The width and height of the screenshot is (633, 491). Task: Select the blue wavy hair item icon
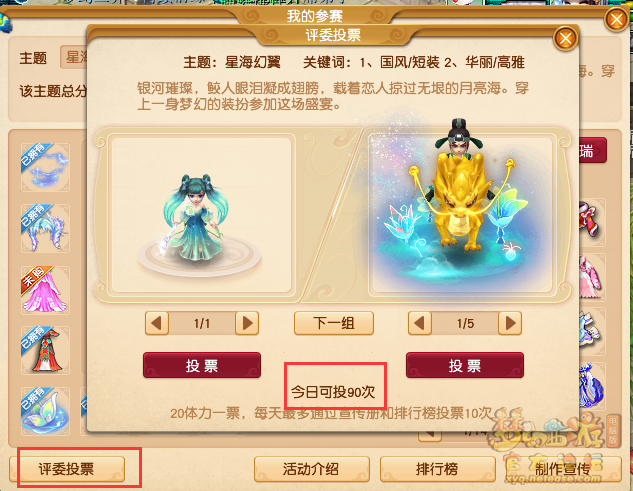pyautogui.click(x=45, y=228)
